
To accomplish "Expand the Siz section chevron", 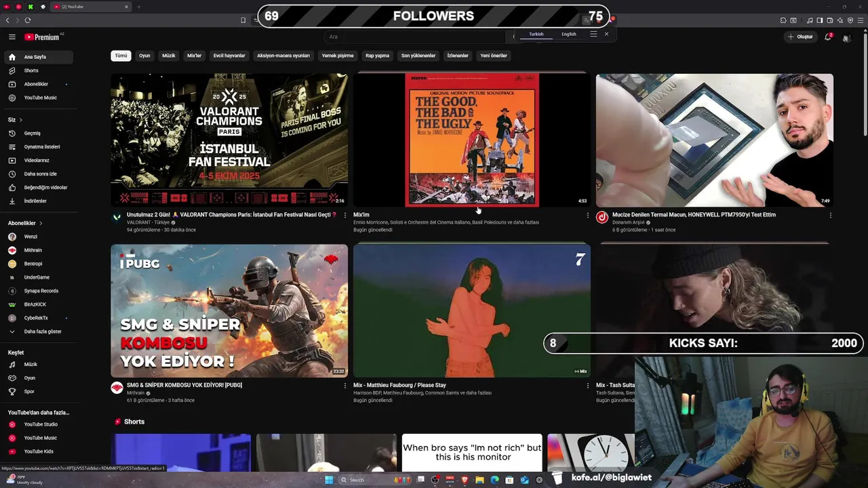I will pos(20,120).
